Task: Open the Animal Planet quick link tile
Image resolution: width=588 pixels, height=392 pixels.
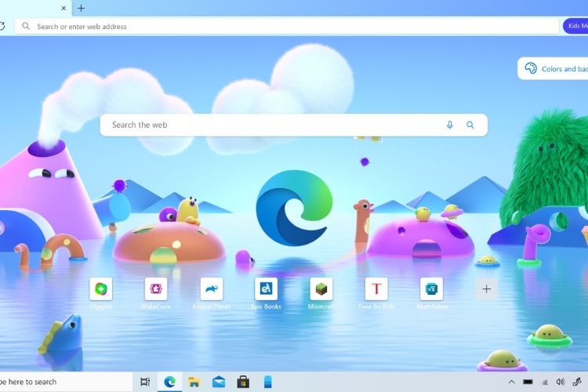Action: pyautogui.click(x=212, y=289)
